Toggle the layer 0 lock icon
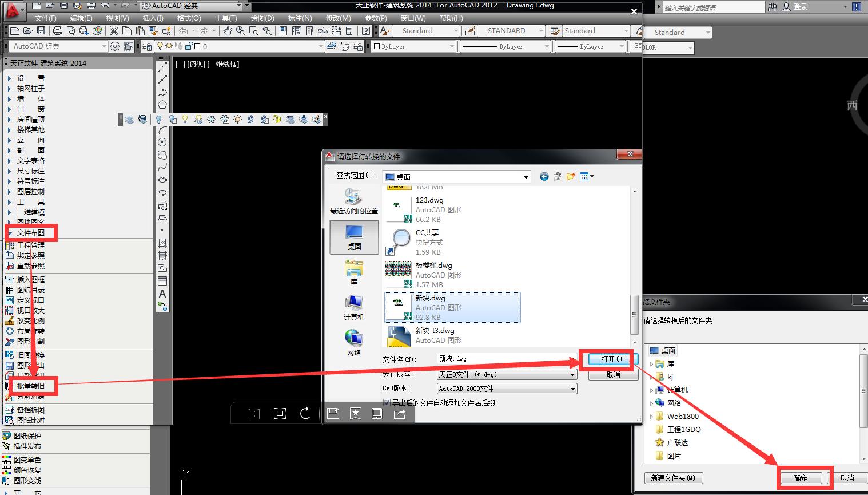868x495 pixels. [x=189, y=46]
